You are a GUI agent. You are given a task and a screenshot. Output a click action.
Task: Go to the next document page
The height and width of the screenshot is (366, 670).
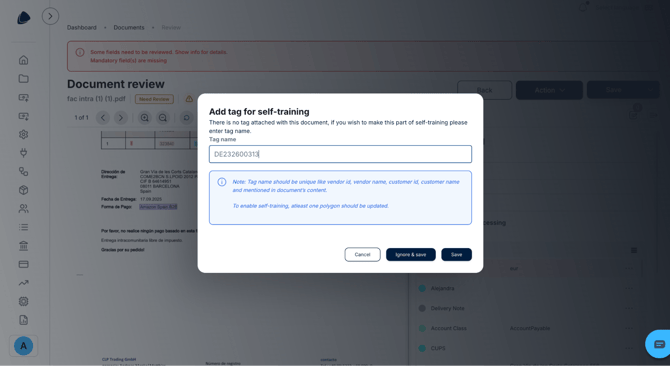[x=120, y=117]
